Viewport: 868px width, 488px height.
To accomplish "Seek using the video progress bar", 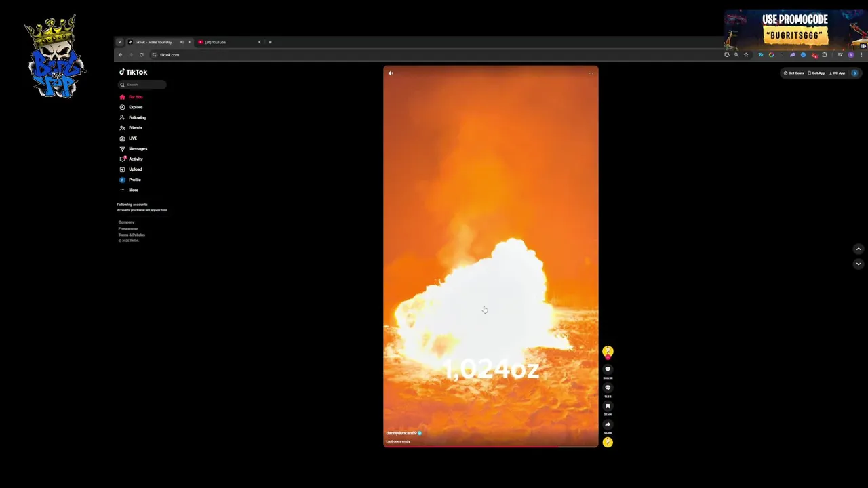I will click(491, 447).
